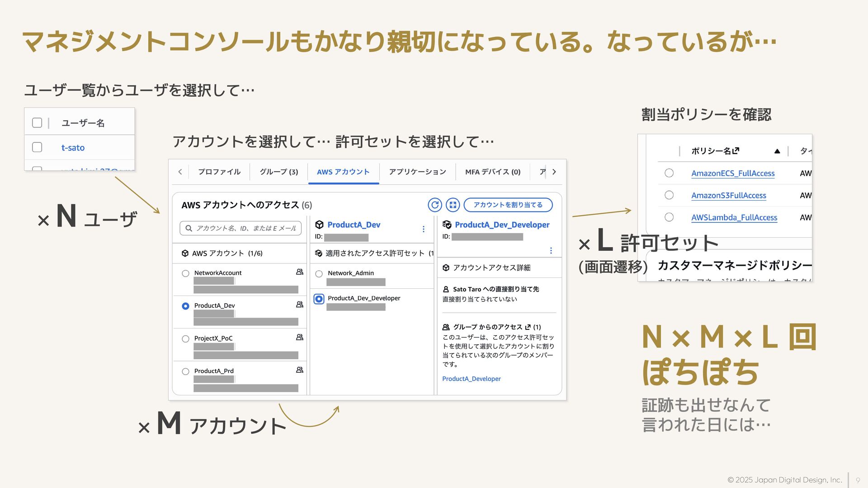Image resolution: width=868 pixels, height=488 pixels.
Task: Click external link icon beside group access heading
Action: click(528, 327)
